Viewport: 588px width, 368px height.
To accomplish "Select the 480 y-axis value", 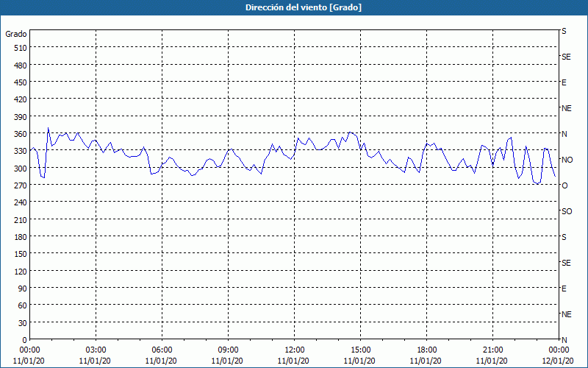I will (21, 66).
